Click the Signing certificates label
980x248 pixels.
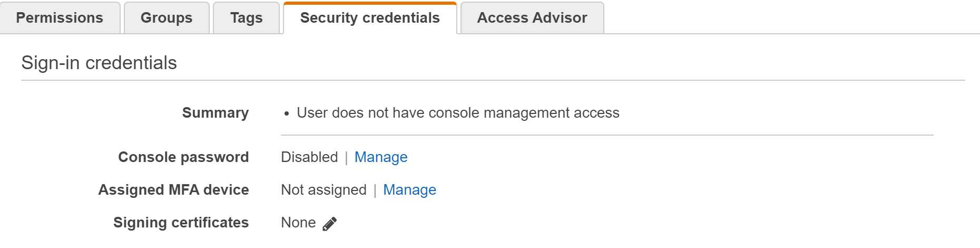181,223
